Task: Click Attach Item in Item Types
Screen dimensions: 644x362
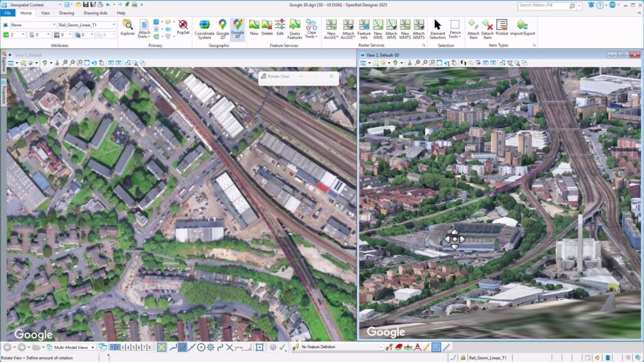Action: pos(473,29)
